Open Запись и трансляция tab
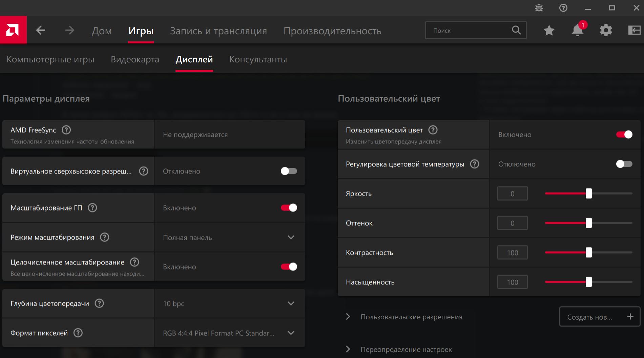 219,31
